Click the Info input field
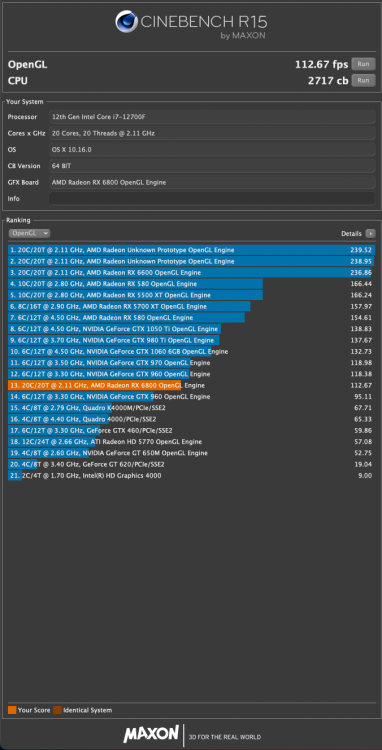The width and height of the screenshot is (382, 750). click(x=212, y=199)
